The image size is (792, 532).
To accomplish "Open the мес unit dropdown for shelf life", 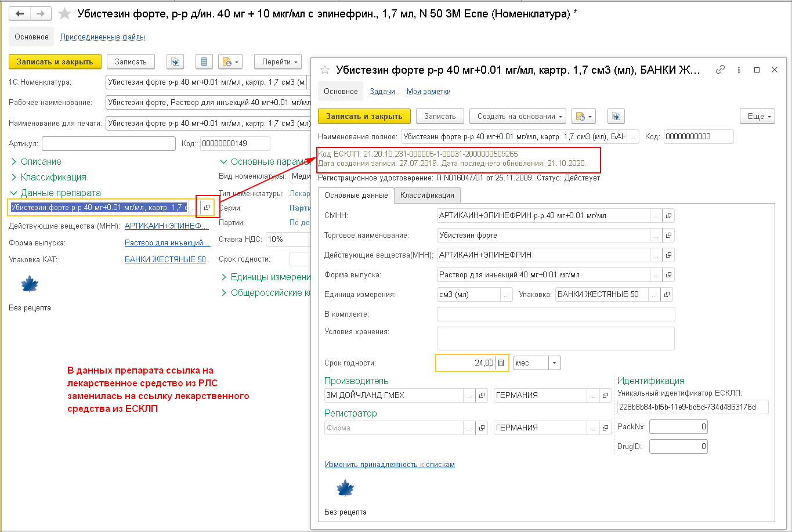I will 555,363.
